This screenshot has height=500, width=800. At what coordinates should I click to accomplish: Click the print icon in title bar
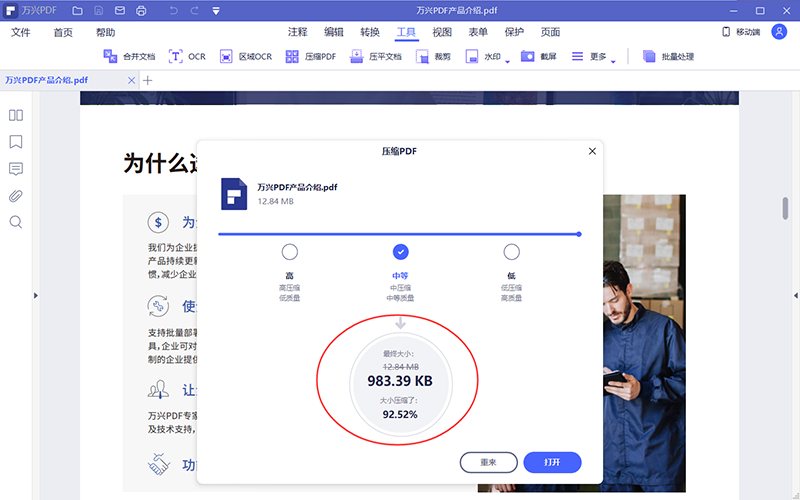click(x=141, y=11)
